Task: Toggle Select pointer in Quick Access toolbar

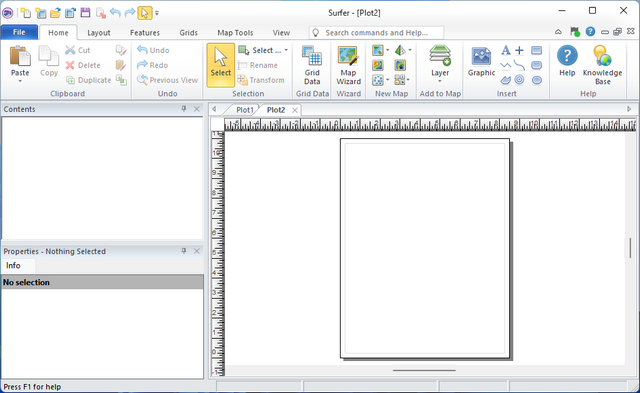Action: tap(144, 13)
